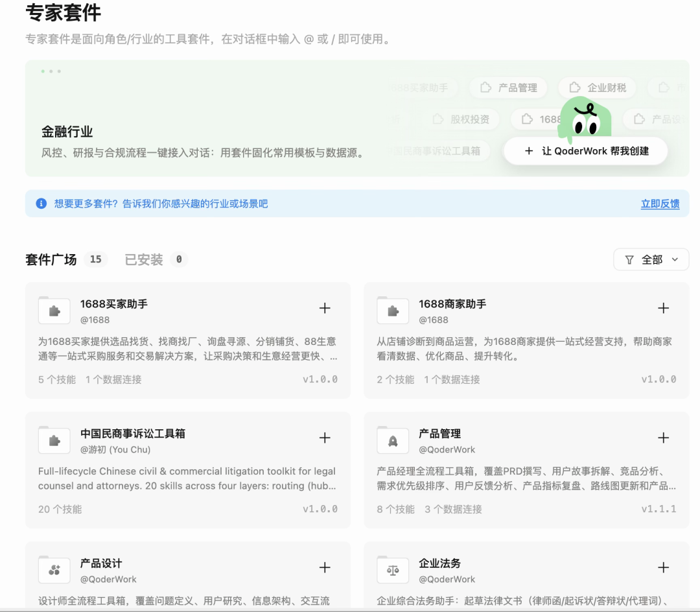Click the filter funnel icon
700x612 pixels.
(x=629, y=260)
